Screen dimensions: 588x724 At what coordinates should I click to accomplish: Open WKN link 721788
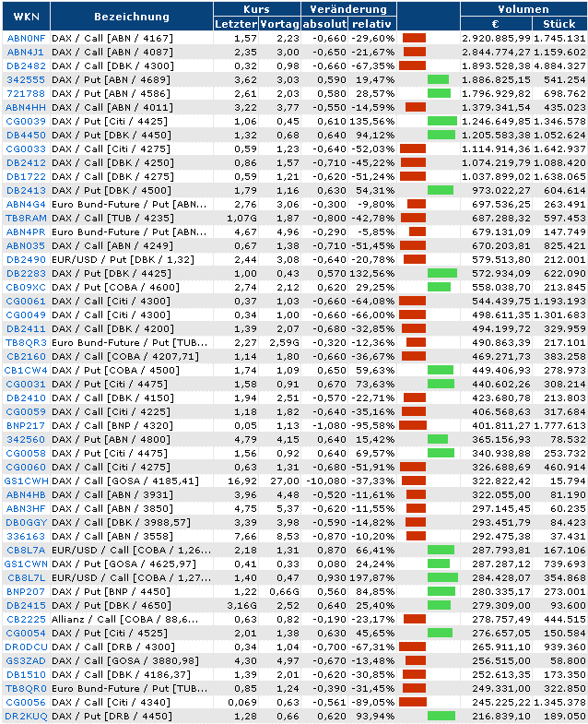(x=26, y=94)
